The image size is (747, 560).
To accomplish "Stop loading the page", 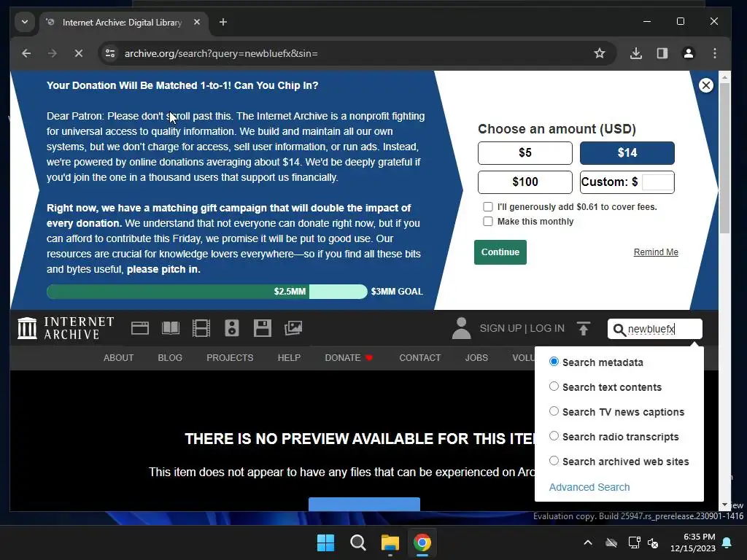I will point(79,53).
